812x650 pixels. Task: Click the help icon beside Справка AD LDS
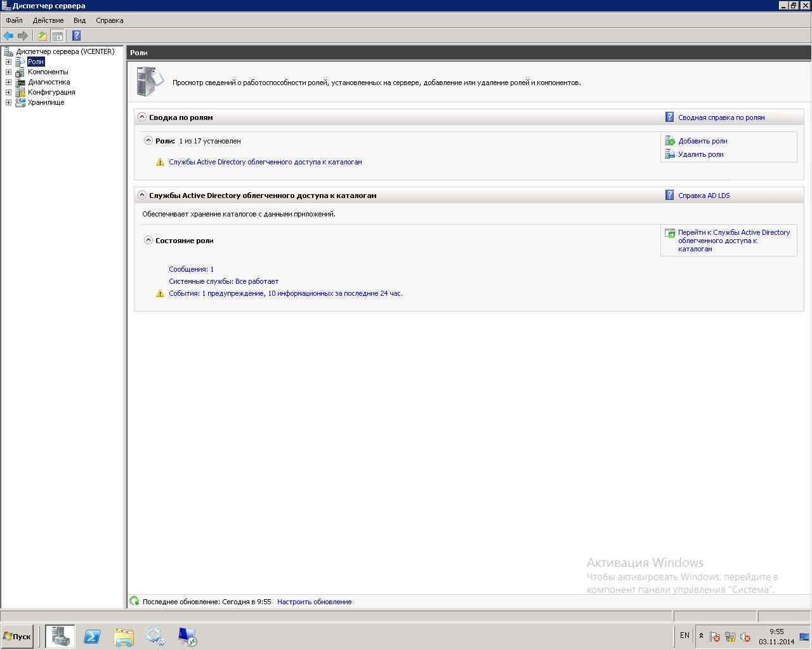(669, 195)
